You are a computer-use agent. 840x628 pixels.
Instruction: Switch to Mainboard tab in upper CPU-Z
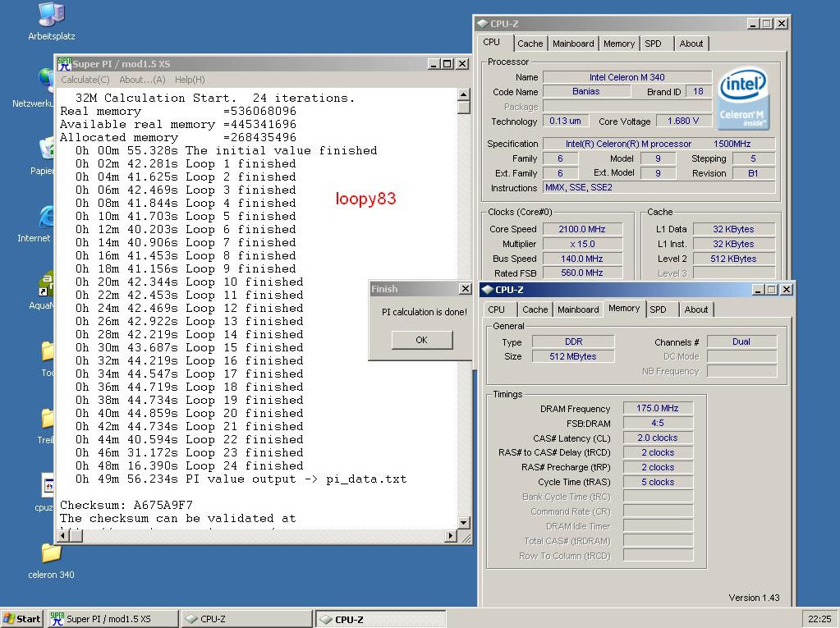[573, 44]
